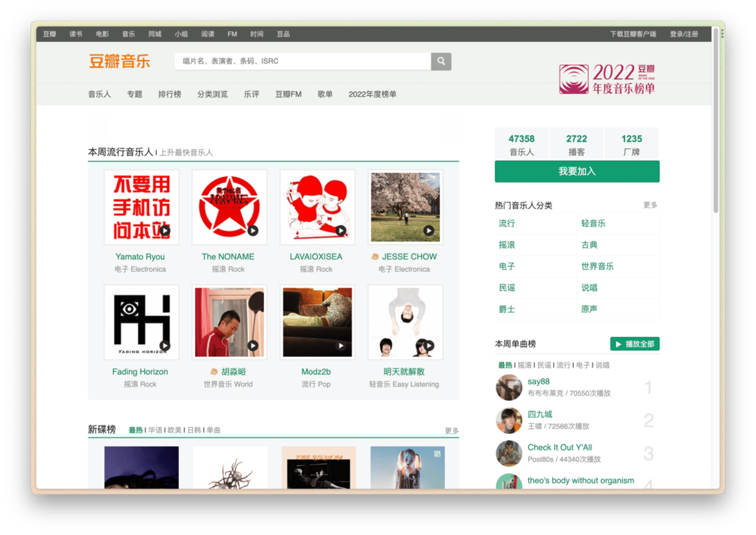The image size is (756, 535).
Task: Switch weekly chart to 说唱 tab
Action: (x=602, y=365)
